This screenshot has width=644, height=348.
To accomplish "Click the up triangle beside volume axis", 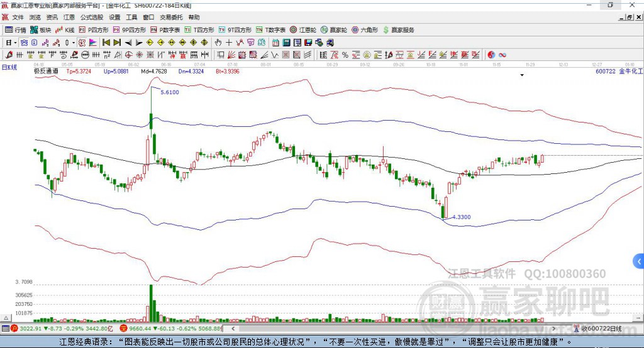I will [6, 318].
